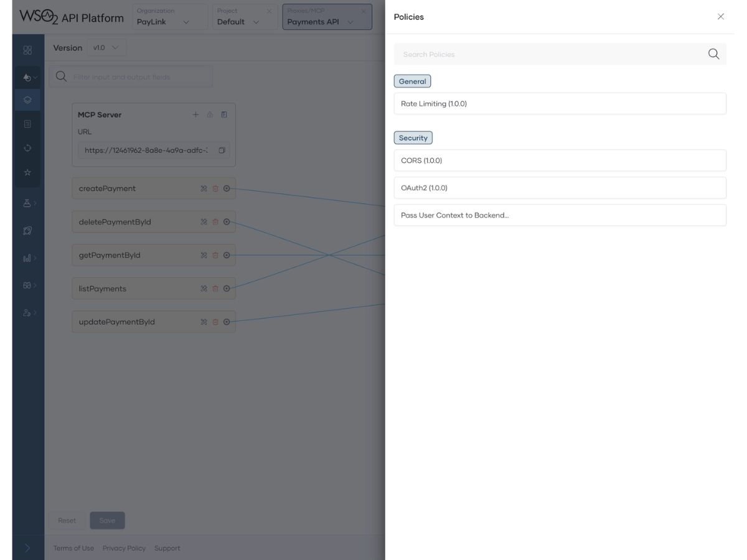Select the updatePaymentById tool name
Screen dimensions: 747x560
(x=117, y=322)
